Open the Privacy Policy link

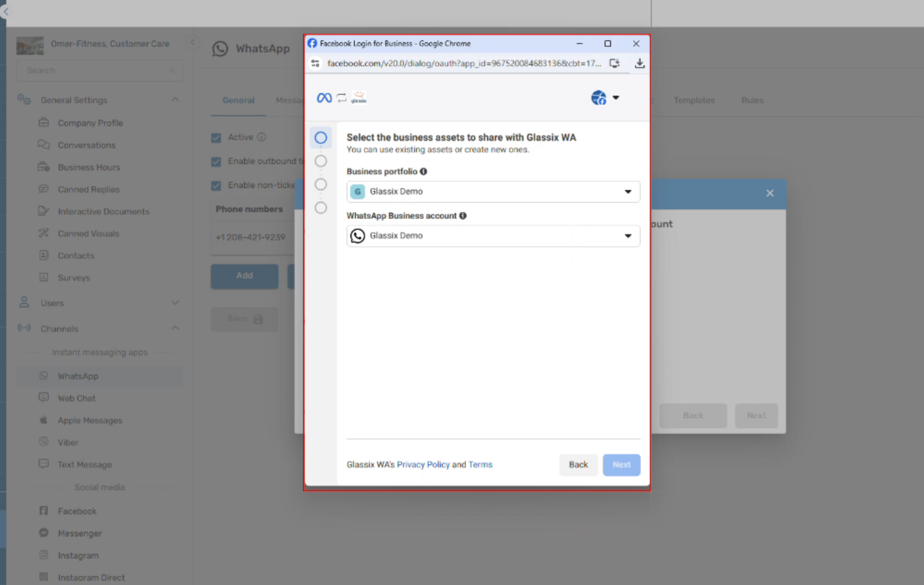(423, 465)
